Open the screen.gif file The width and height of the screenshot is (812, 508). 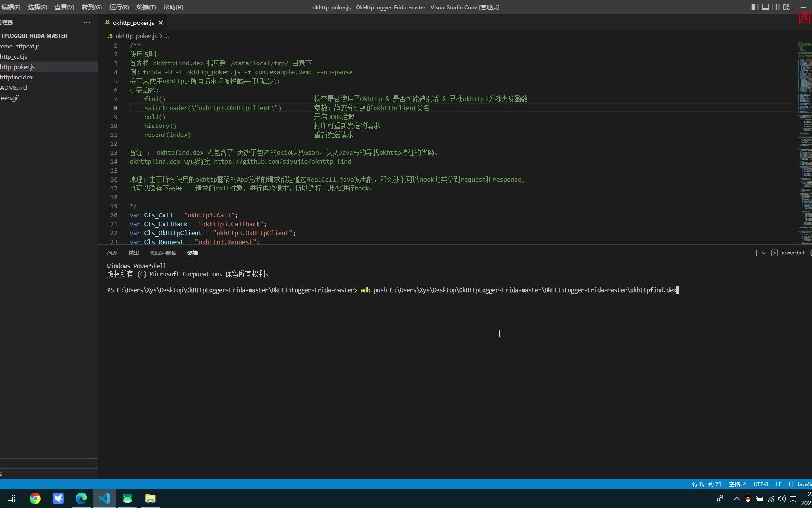10,98
